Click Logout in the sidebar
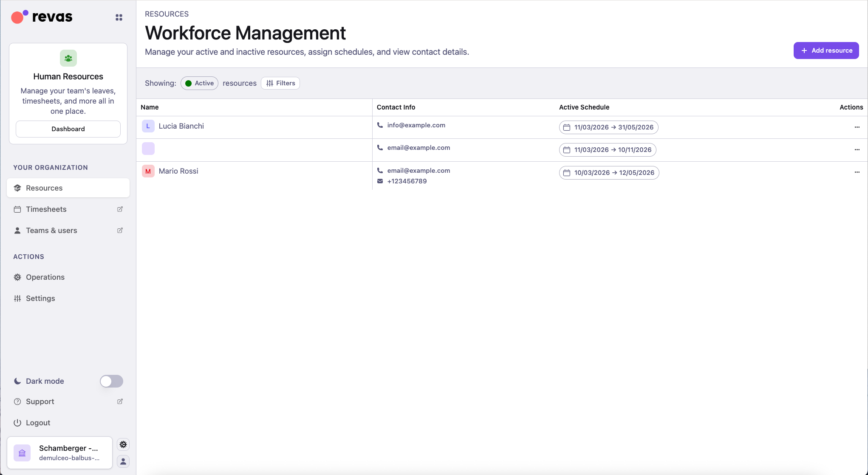The height and width of the screenshot is (475, 868). [x=37, y=422]
